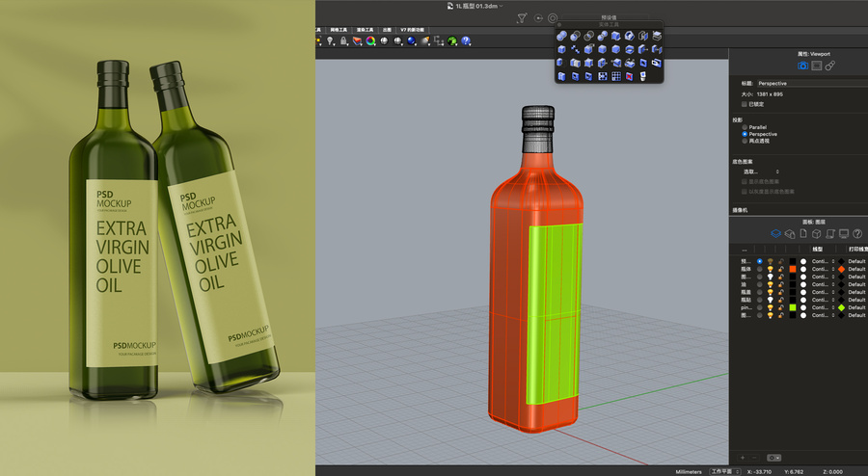
Task: Toggle the 已锁定 checkbox
Action: (745, 104)
